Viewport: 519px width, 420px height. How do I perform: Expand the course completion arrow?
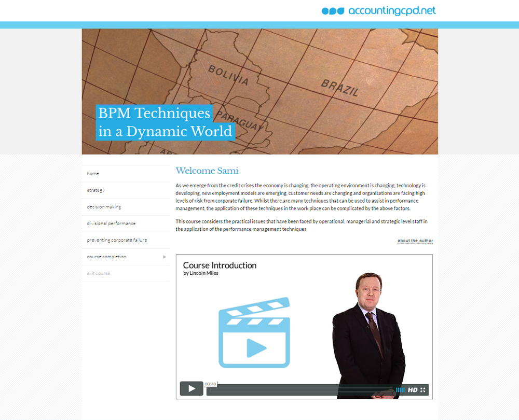pos(165,257)
